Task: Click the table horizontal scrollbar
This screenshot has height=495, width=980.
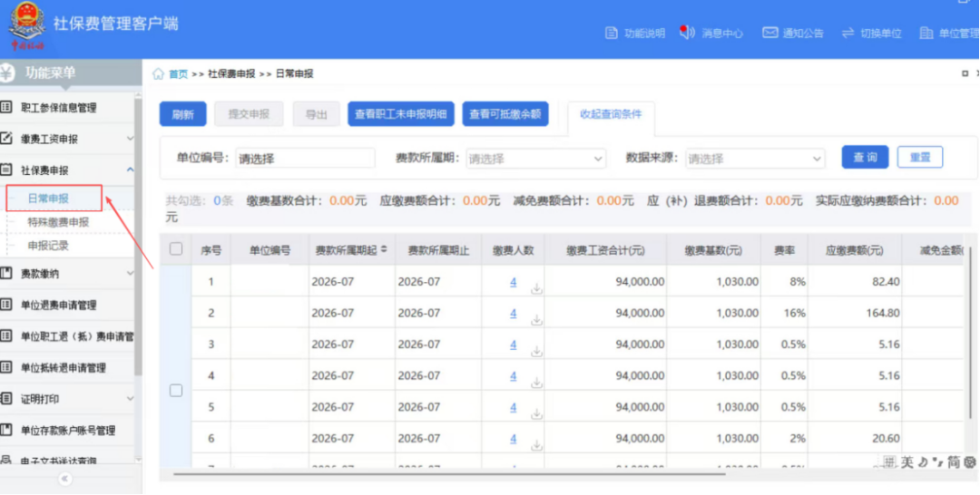Action: tap(449, 474)
